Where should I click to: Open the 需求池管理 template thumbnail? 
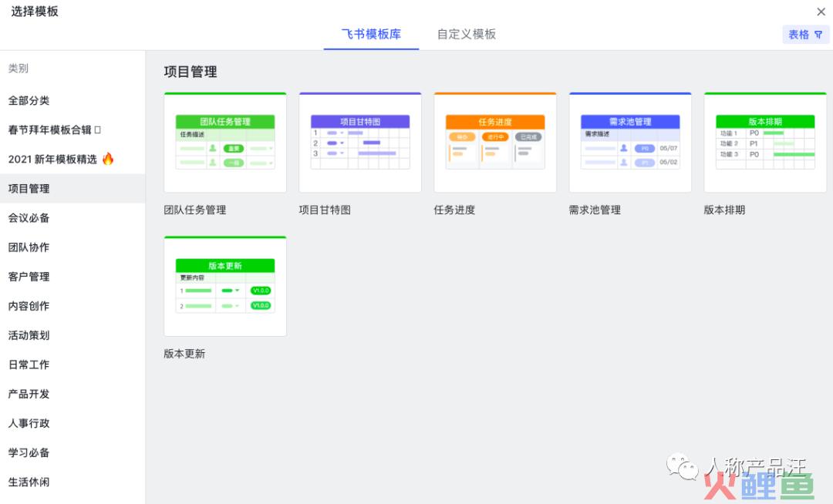630,143
